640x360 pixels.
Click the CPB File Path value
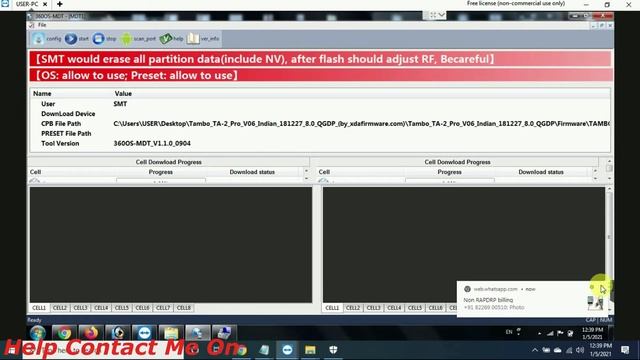point(362,124)
